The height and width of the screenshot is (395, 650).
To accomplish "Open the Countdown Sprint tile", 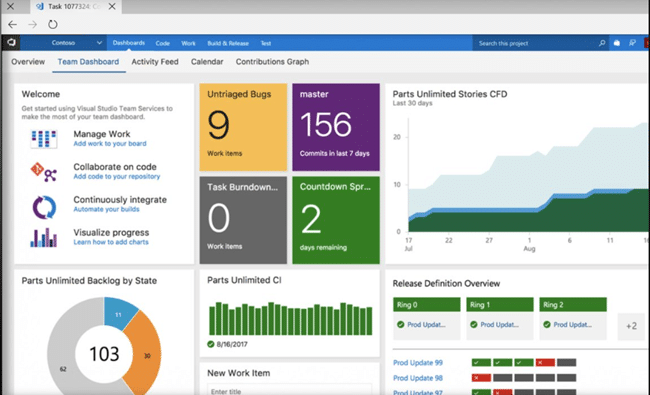I will click(336, 220).
